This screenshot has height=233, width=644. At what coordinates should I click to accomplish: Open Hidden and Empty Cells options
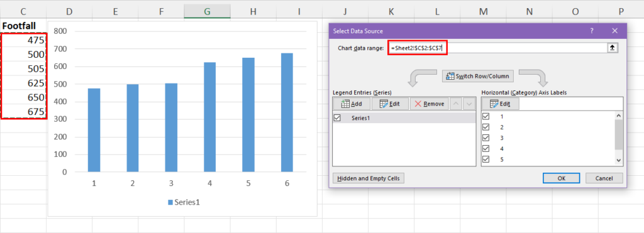[x=369, y=178]
